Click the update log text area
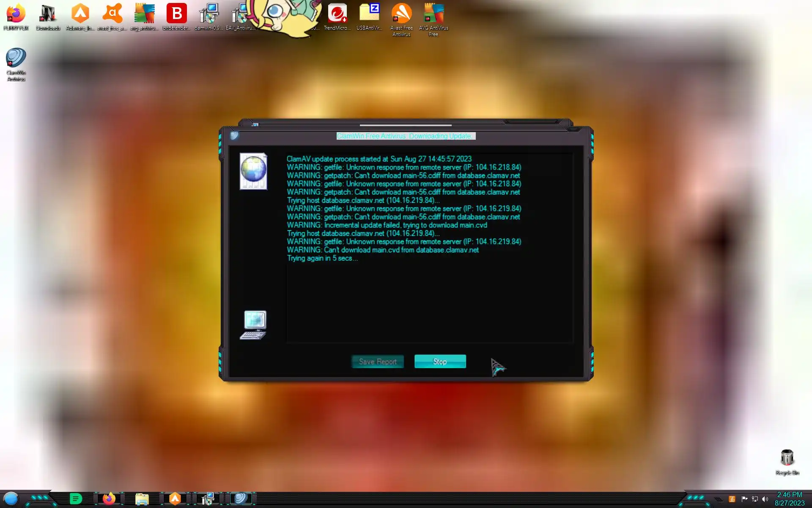The height and width of the screenshot is (508, 812). [429, 296]
